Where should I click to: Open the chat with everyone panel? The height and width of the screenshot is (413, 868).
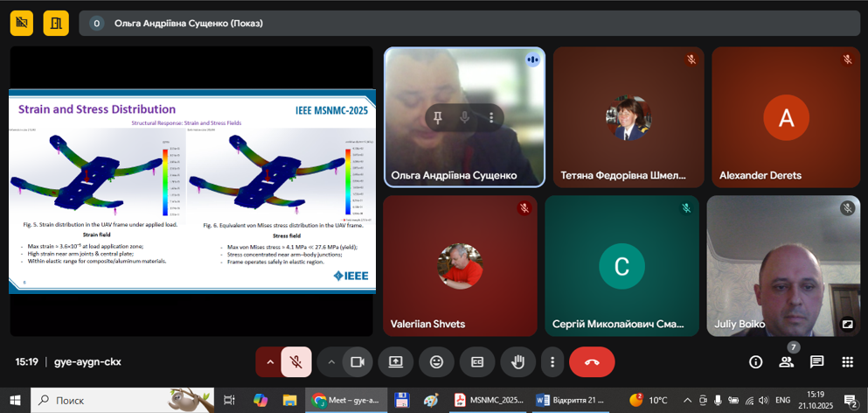816,361
